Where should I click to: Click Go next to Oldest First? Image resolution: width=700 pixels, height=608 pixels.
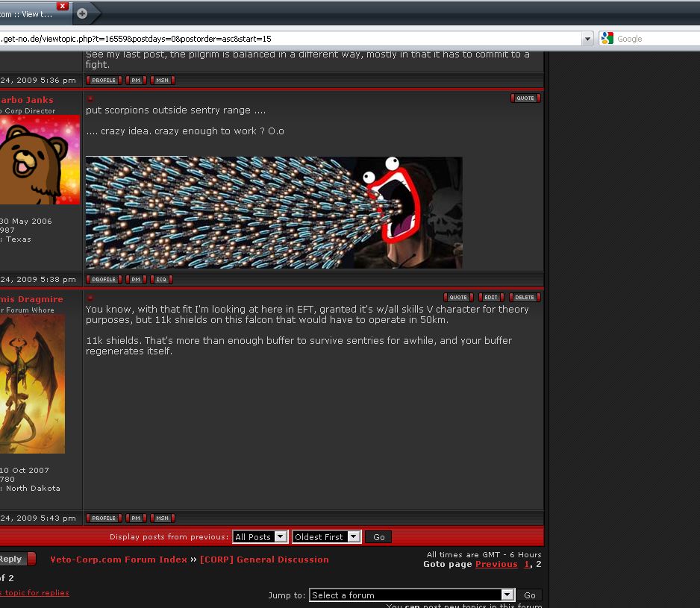coord(378,537)
